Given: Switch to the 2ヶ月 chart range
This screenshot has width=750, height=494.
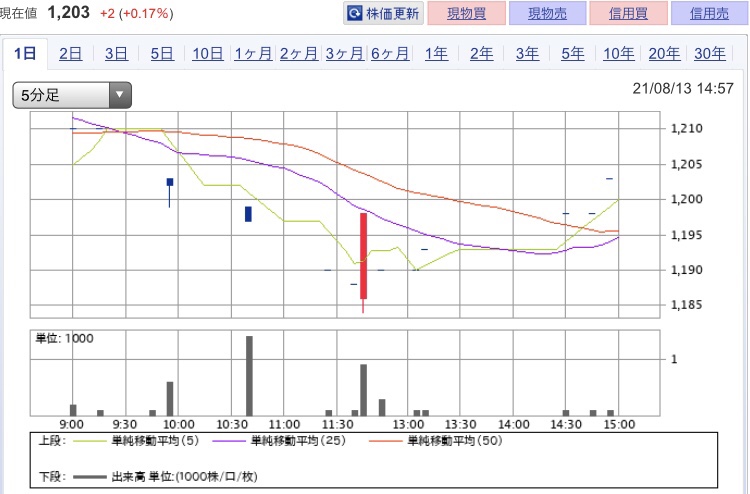Looking at the screenshot, I should pyautogui.click(x=298, y=53).
